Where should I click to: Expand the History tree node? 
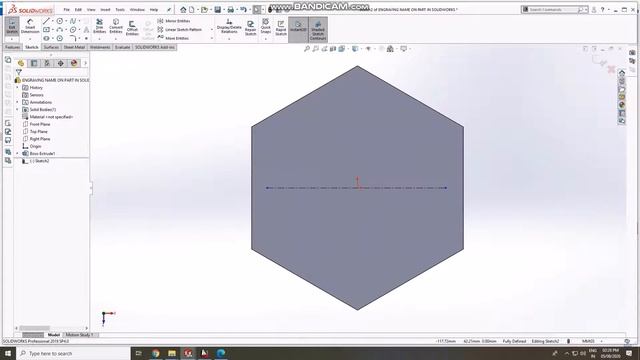18,87
